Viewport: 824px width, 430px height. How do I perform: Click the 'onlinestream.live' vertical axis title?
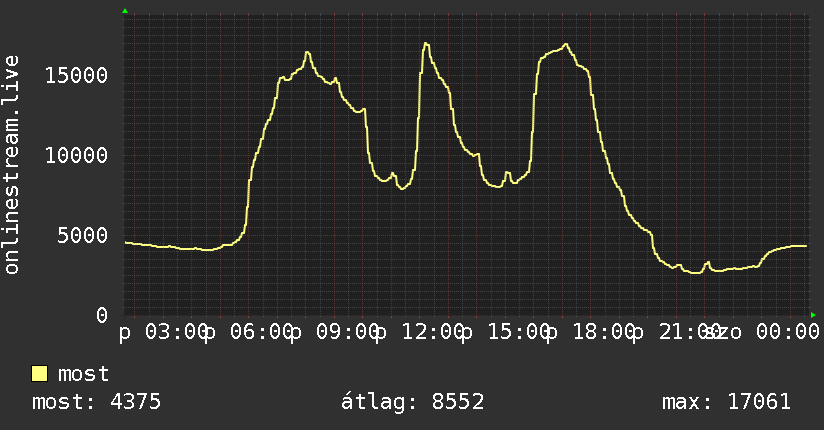(x=11, y=165)
